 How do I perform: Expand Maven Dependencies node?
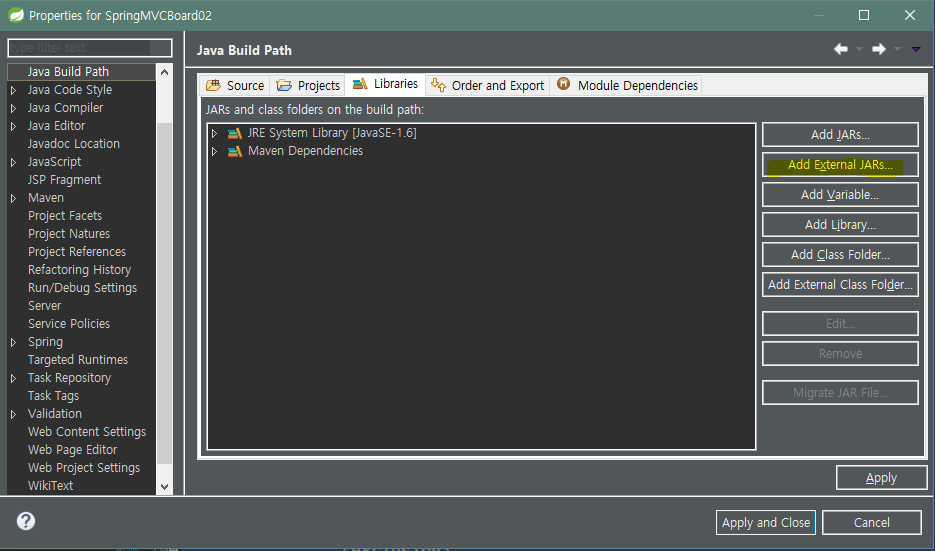[x=215, y=151]
